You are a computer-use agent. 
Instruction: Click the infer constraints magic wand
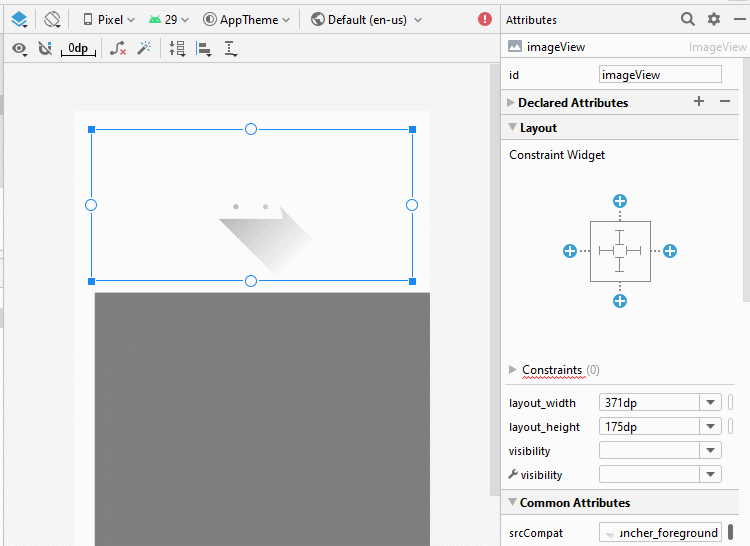[x=144, y=48]
